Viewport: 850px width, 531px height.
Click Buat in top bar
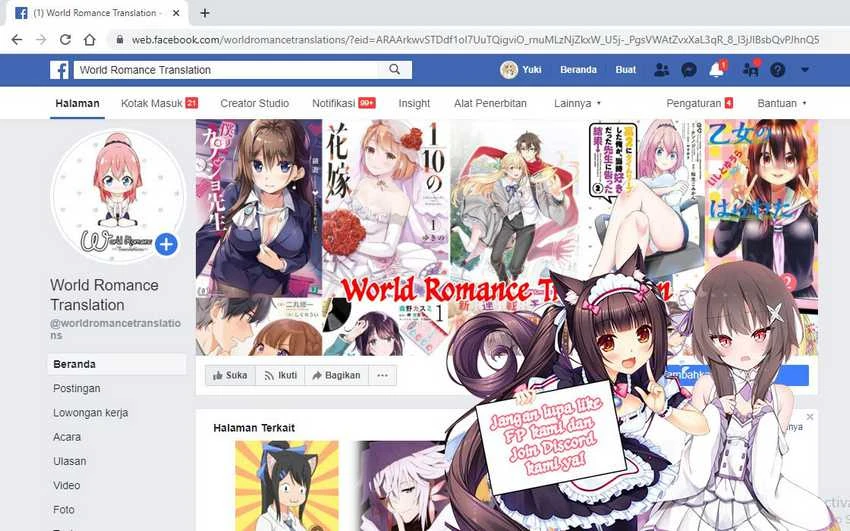click(626, 70)
